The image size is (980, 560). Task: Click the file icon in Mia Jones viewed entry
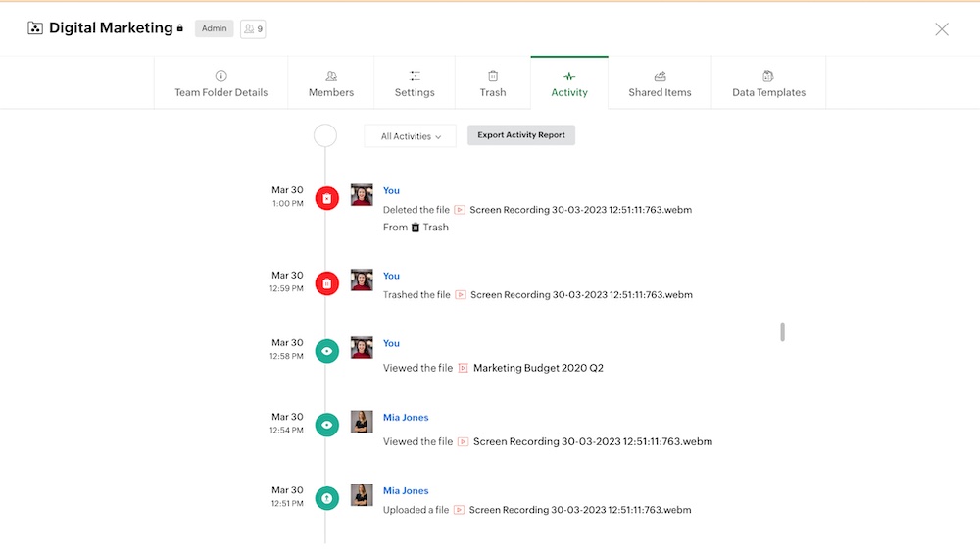pyautogui.click(x=464, y=441)
